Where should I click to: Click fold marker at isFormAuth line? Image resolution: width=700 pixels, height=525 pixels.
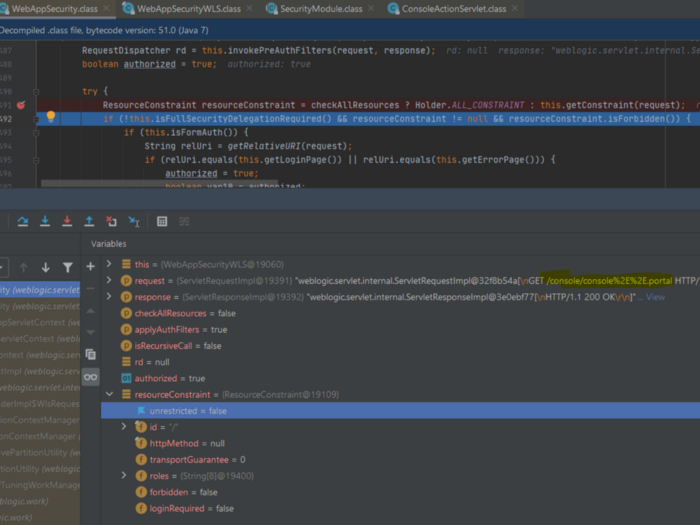coord(36,133)
